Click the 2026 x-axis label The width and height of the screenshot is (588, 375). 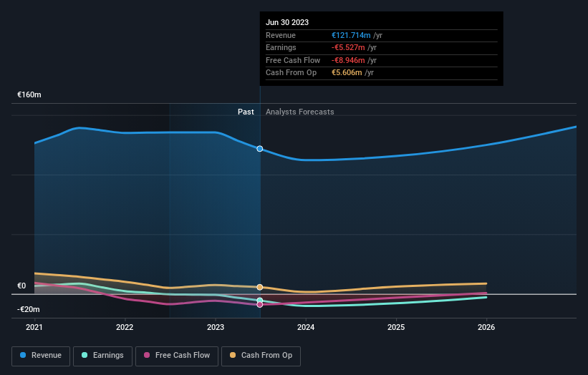(x=486, y=327)
